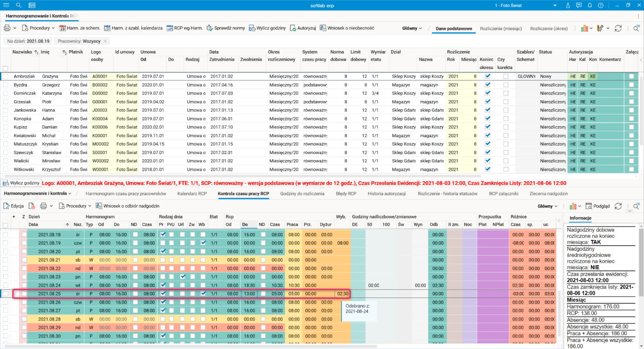Open the user account icon

[x=568, y=5]
